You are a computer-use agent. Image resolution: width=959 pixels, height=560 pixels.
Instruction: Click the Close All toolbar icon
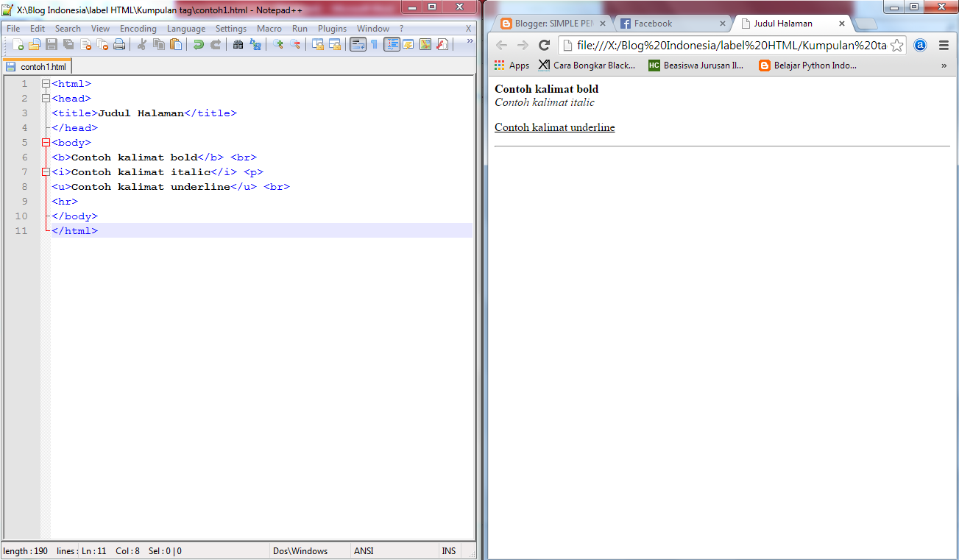(102, 45)
